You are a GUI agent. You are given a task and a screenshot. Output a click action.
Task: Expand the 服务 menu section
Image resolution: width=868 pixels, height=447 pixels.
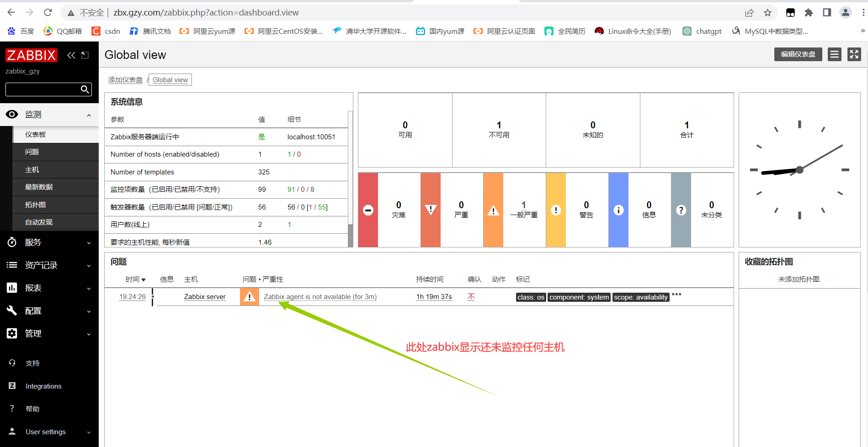coord(89,243)
